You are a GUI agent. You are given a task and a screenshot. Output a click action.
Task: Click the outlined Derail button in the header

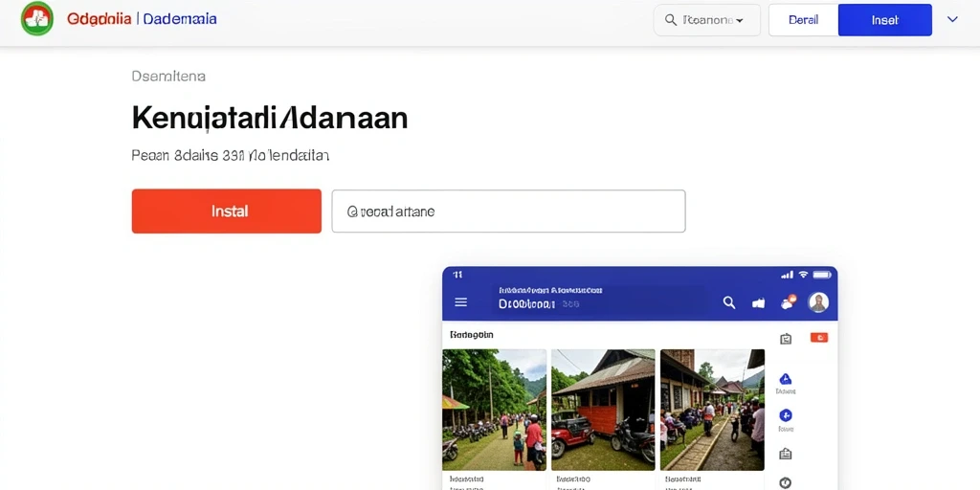tap(803, 20)
